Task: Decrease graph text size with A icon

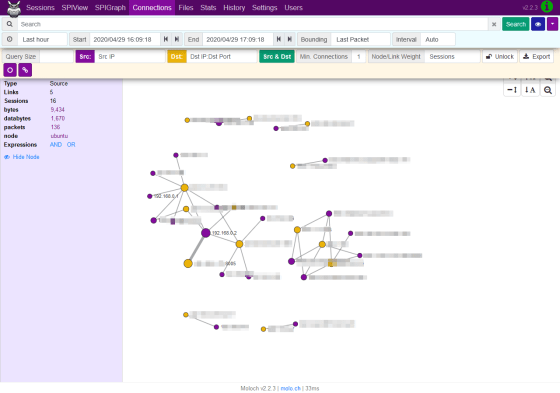Action: click(x=530, y=90)
